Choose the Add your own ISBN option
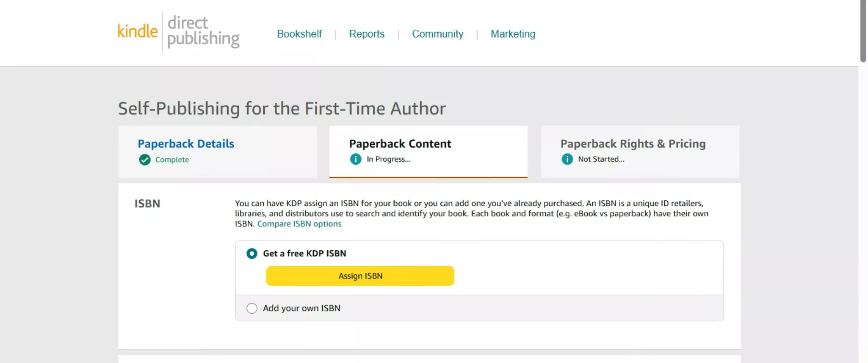Image resolution: width=868 pixels, height=363 pixels. tap(251, 308)
